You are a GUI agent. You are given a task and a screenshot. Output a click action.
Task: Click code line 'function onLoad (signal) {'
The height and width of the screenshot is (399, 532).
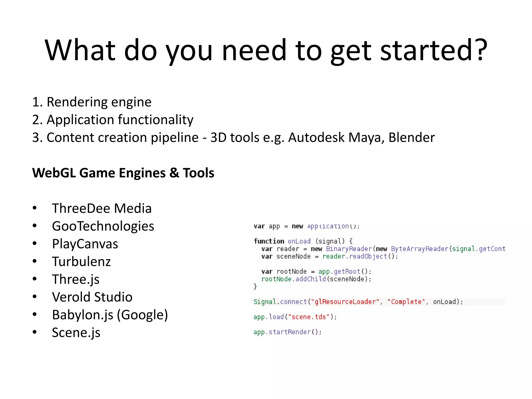point(303,241)
